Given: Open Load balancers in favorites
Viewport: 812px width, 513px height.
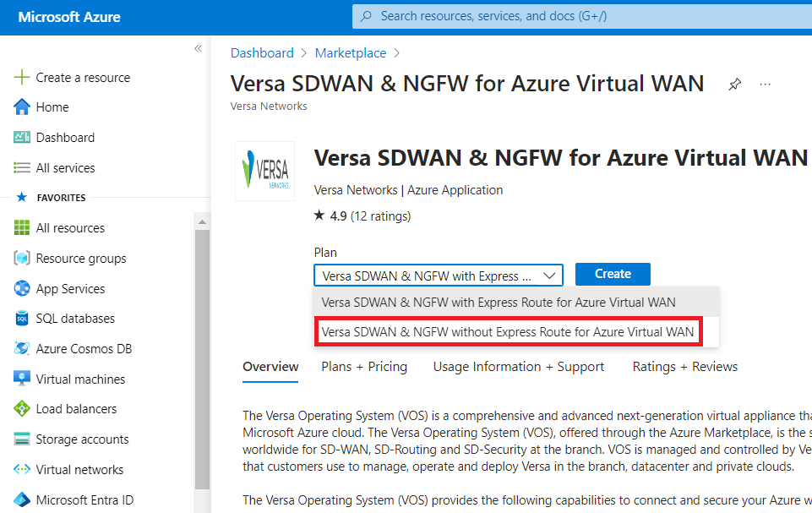Looking at the screenshot, I should tap(76, 409).
